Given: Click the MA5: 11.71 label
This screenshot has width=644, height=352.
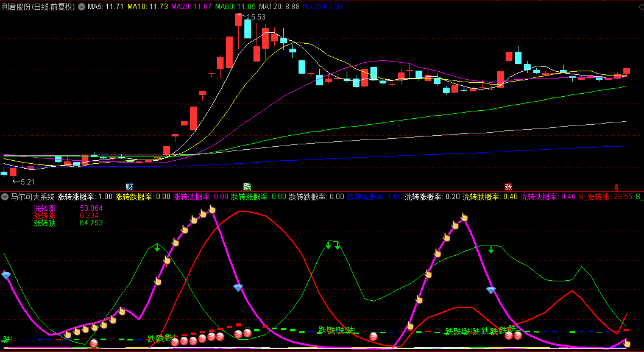Looking at the screenshot, I should click(105, 7).
